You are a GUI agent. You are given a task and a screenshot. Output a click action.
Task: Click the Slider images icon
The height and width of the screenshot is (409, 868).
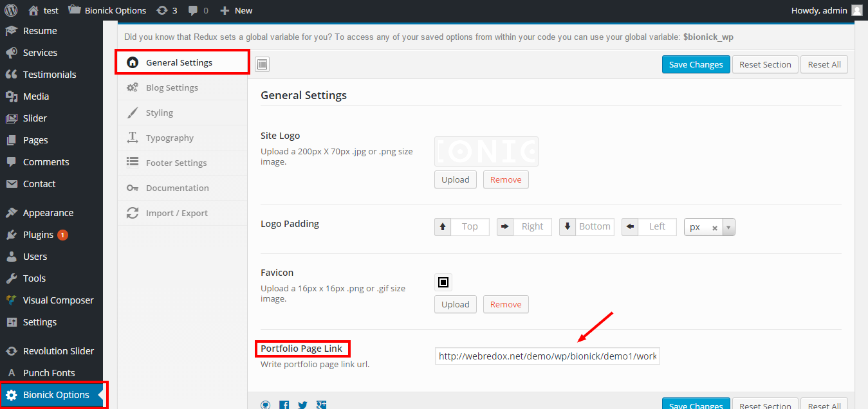(x=12, y=118)
